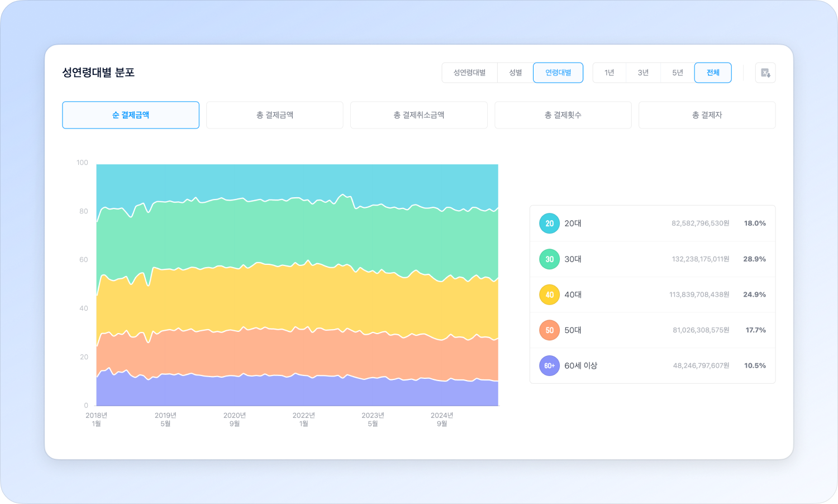Set time range to 3년
This screenshot has height=504, width=838.
pos(643,73)
